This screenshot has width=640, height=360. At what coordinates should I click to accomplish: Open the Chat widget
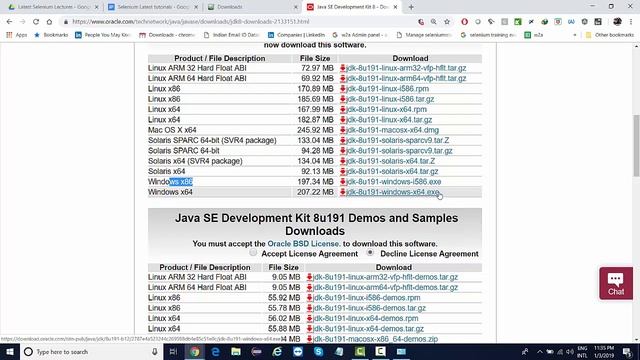616,283
